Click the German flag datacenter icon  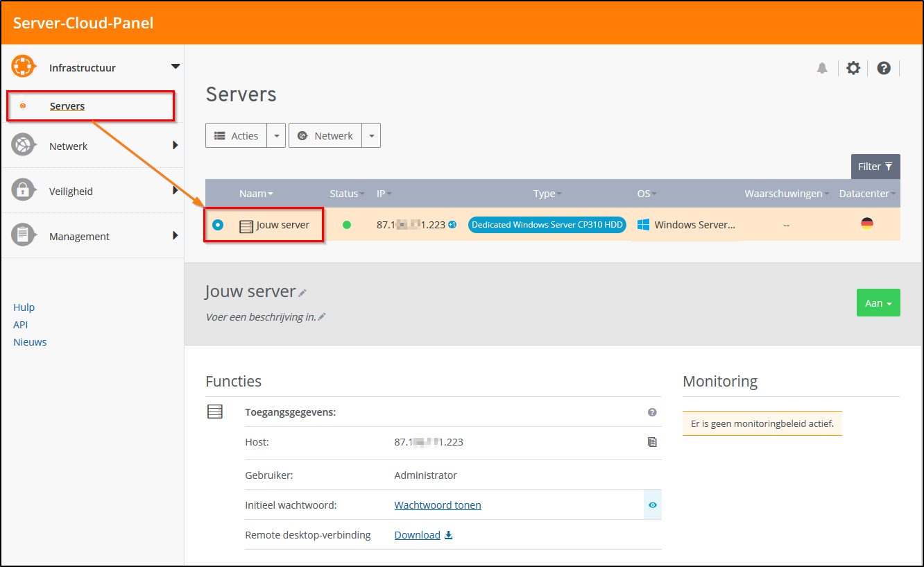coord(866,223)
